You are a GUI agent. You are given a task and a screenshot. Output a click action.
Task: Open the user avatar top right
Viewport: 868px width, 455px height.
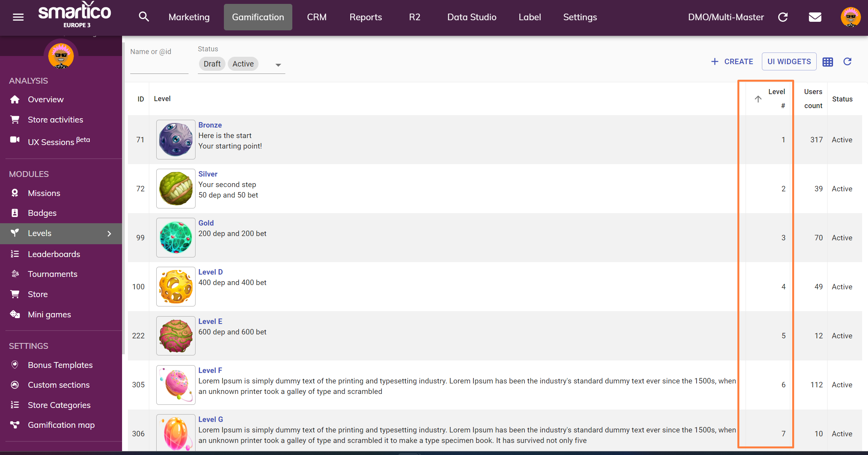tap(850, 17)
